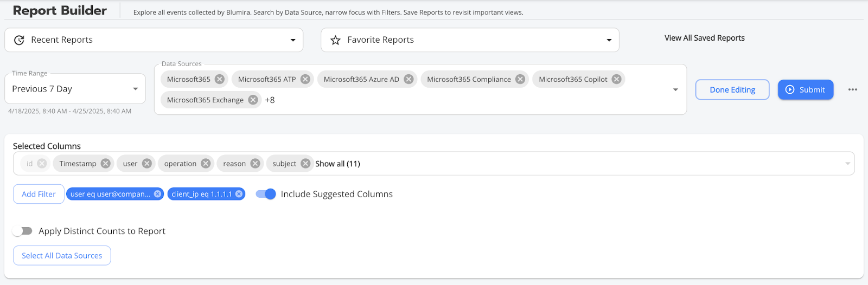Image resolution: width=868 pixels, height=285 pixels.
Task: Remove the Microsoft365 ATP data source chip
Action: (305, 79)
